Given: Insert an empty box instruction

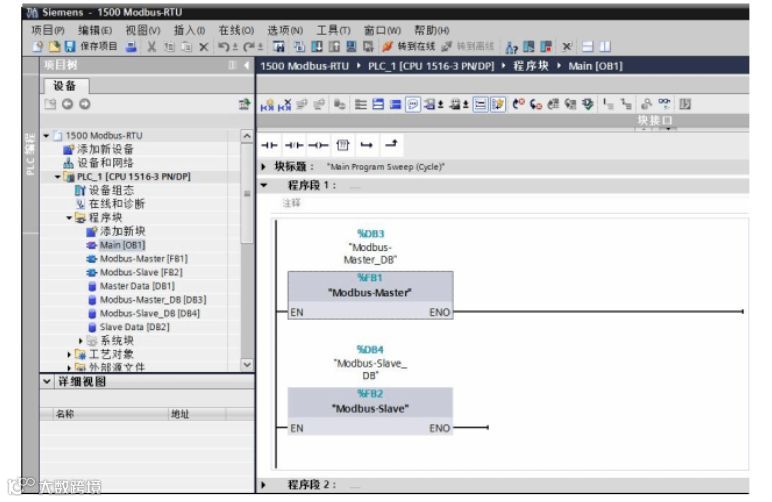Looking at the screenshot, I should (x=343, y=145).
